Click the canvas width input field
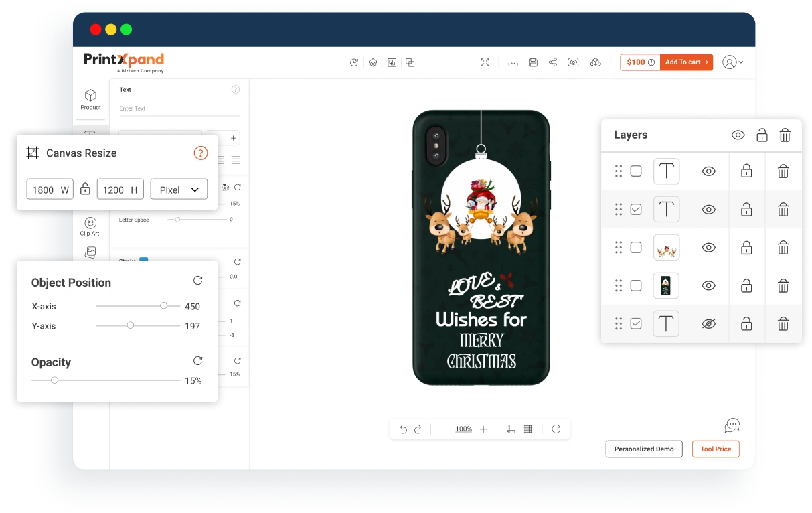The height and width of the screenshot is (513, 812). pyautogui.click(x=50, y=190)
